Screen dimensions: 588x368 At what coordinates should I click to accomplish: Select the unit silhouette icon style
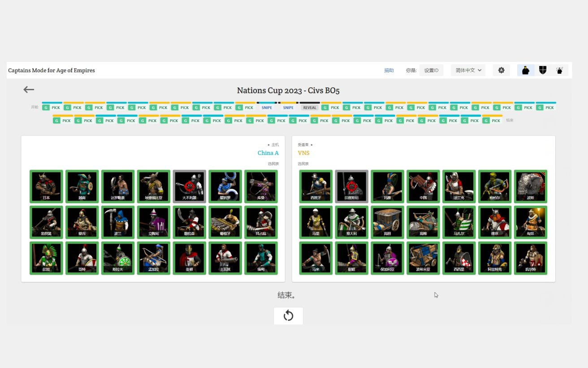(526, 70)
